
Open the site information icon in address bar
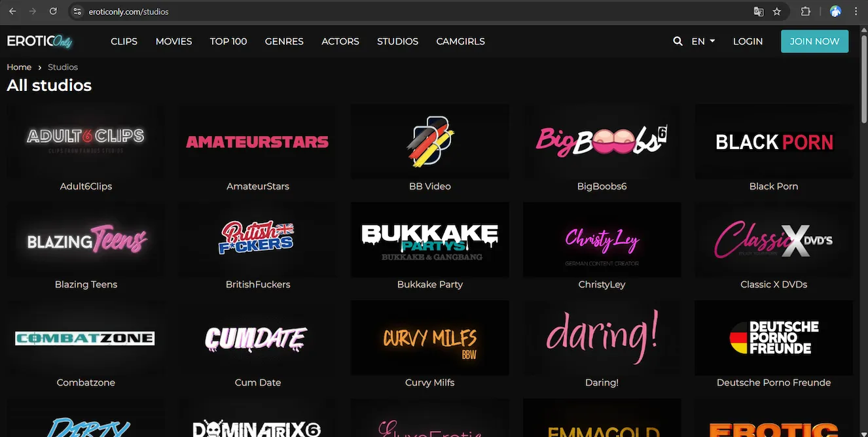(x=77, y=12)
